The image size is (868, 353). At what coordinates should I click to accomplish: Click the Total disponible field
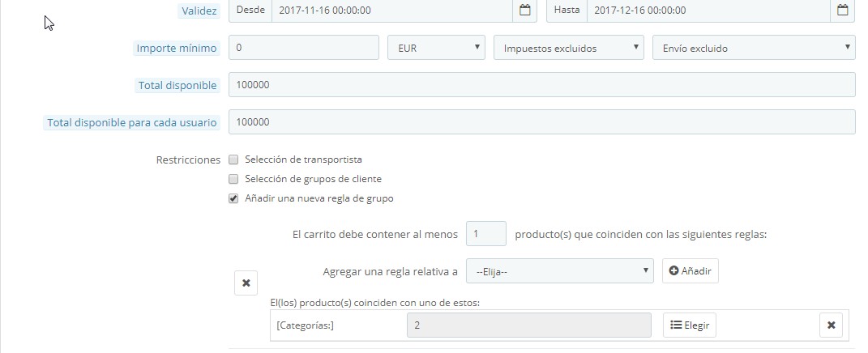tap(542, 85)
